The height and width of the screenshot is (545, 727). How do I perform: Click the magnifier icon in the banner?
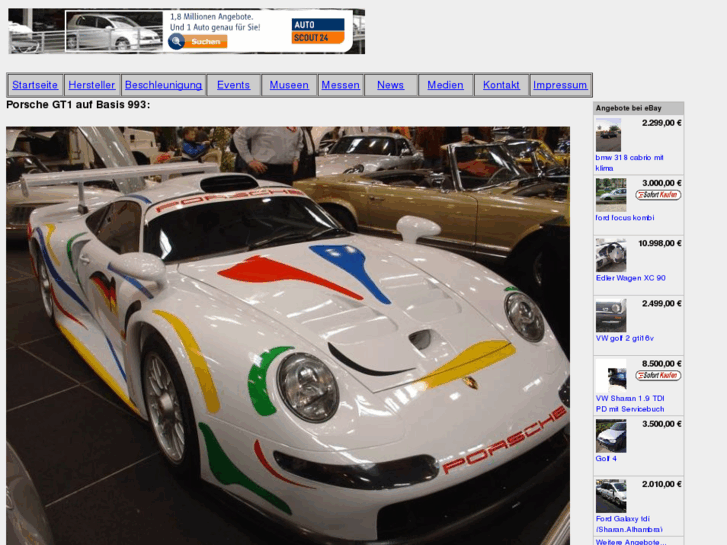[176, 42]
